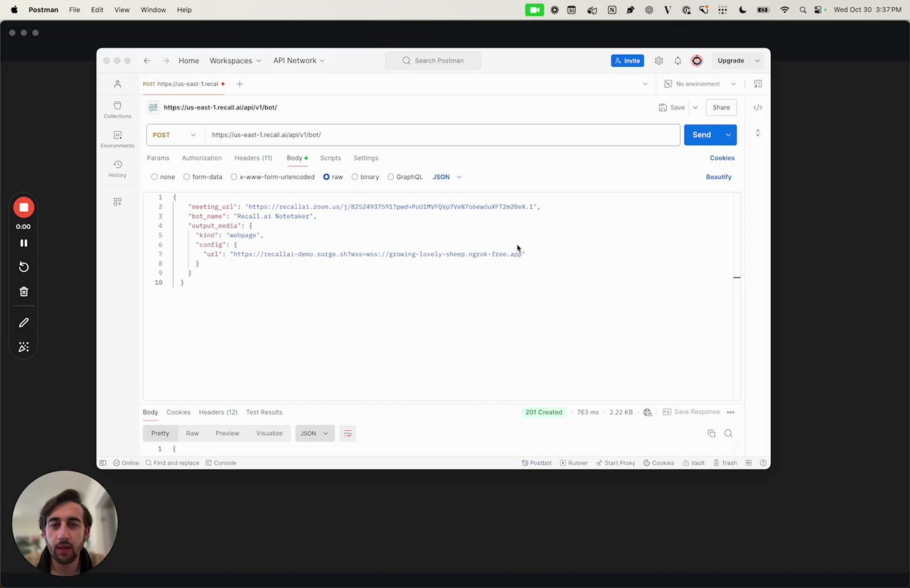Viewport: 910px width, 588px height.
Task: Expand the Upgrade button dropdown
Action: [x=758, y=60]
